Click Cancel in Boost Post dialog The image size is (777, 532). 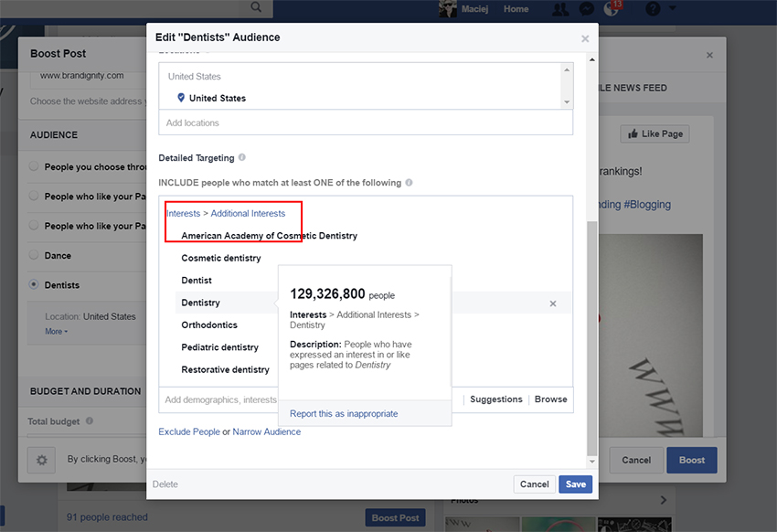[636, 460]
